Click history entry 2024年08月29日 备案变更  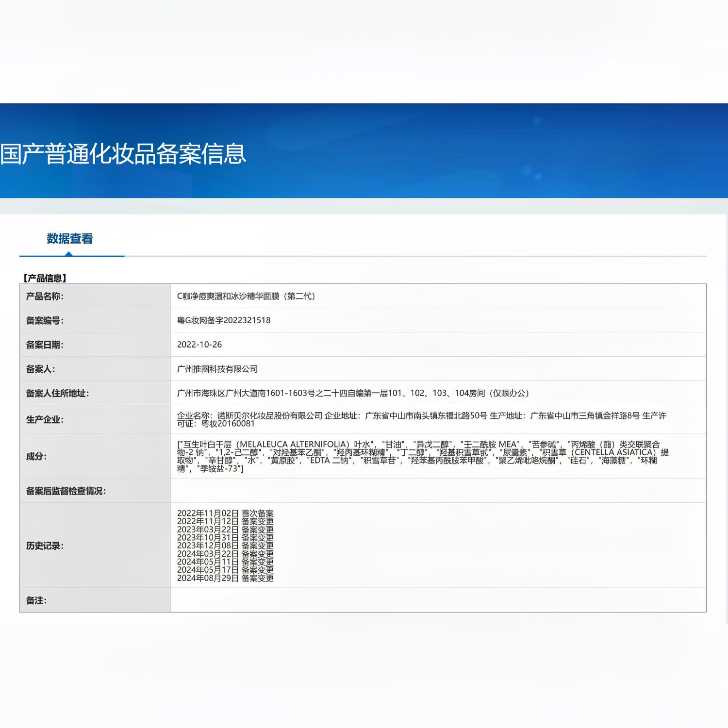(225, 579)
